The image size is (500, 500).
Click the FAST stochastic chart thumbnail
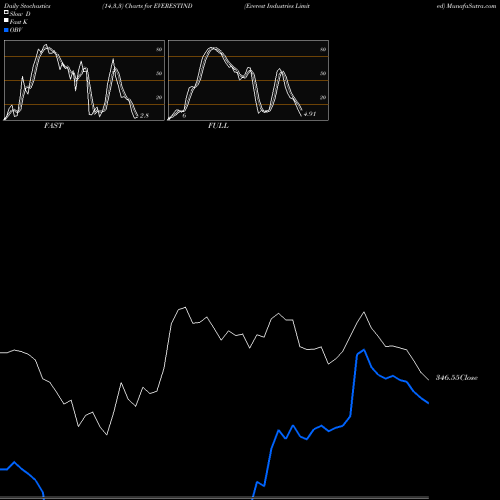tap(84, 80)
